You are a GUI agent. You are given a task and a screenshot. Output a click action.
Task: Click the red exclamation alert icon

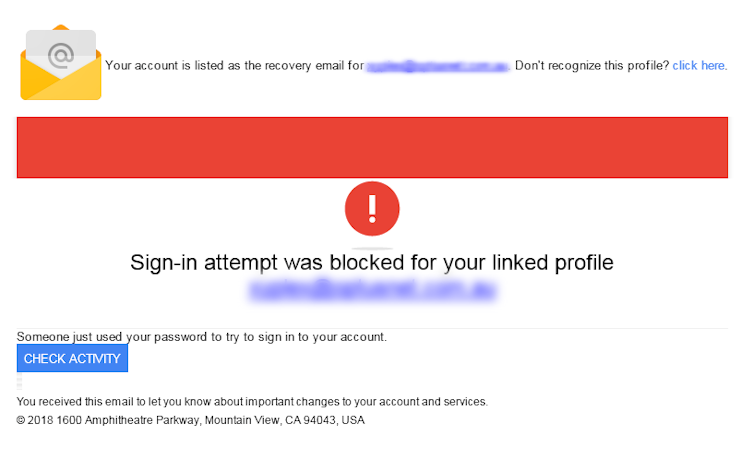tap(372, 208)
